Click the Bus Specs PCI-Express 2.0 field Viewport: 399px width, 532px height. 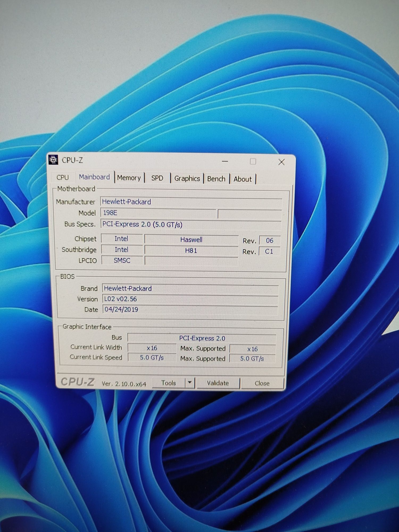(191, 225)
